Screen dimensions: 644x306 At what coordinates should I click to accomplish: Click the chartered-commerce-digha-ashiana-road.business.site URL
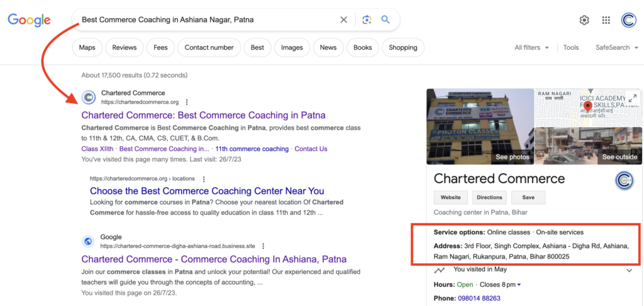point(178,246)
